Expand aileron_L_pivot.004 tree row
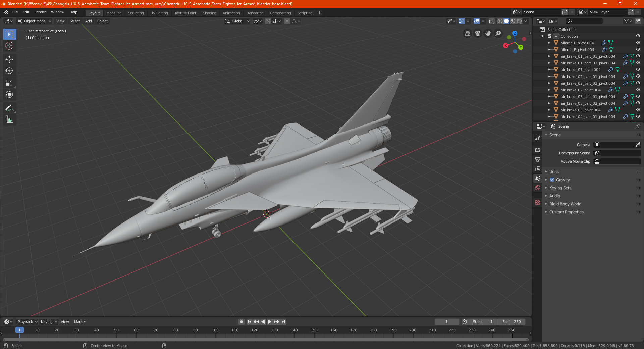644x349 pixels. tap(549, 43)
